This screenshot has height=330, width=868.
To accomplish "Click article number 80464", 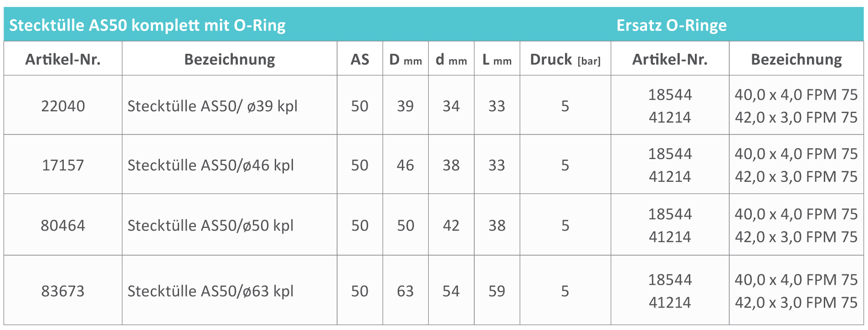I will click(63, 225).
